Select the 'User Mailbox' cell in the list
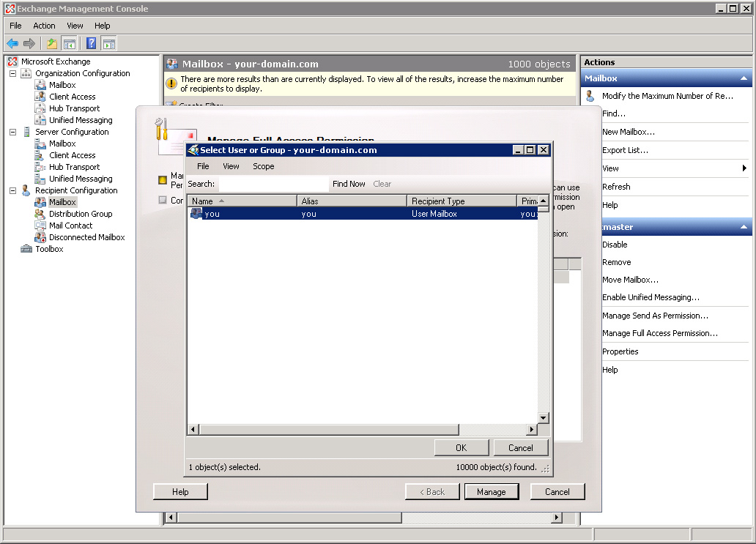This screenshot has height=544, width=756. [x=434, y=214]
